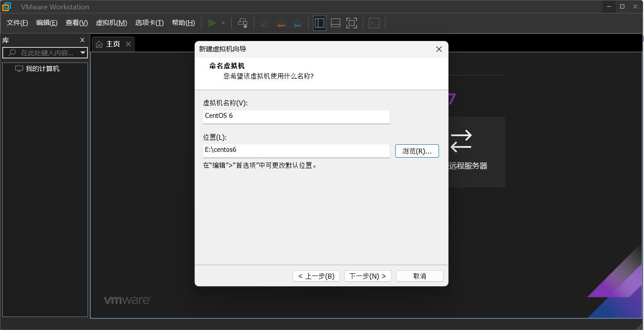Minimize the VMware Workstation window

coord(608,6)
